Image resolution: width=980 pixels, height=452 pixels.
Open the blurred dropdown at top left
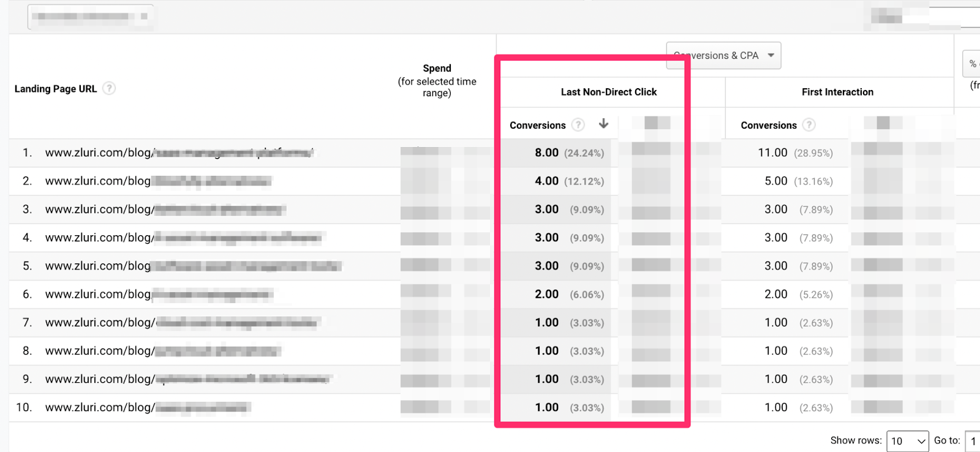[x=90, y=17]
